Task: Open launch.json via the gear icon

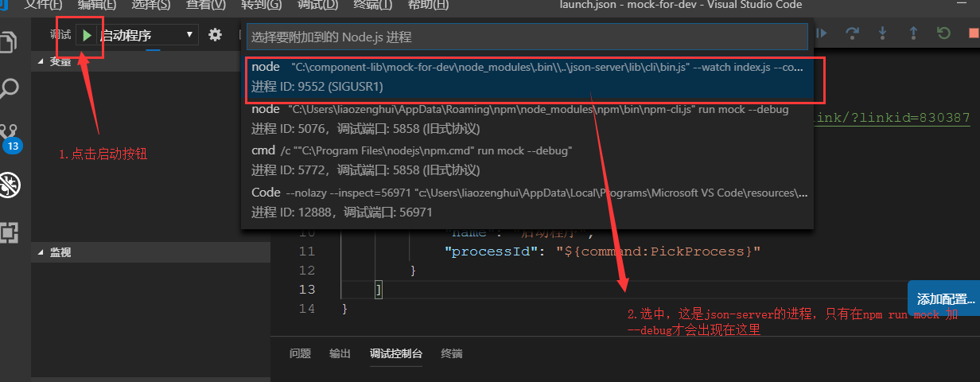Action: tap(215, 35)
